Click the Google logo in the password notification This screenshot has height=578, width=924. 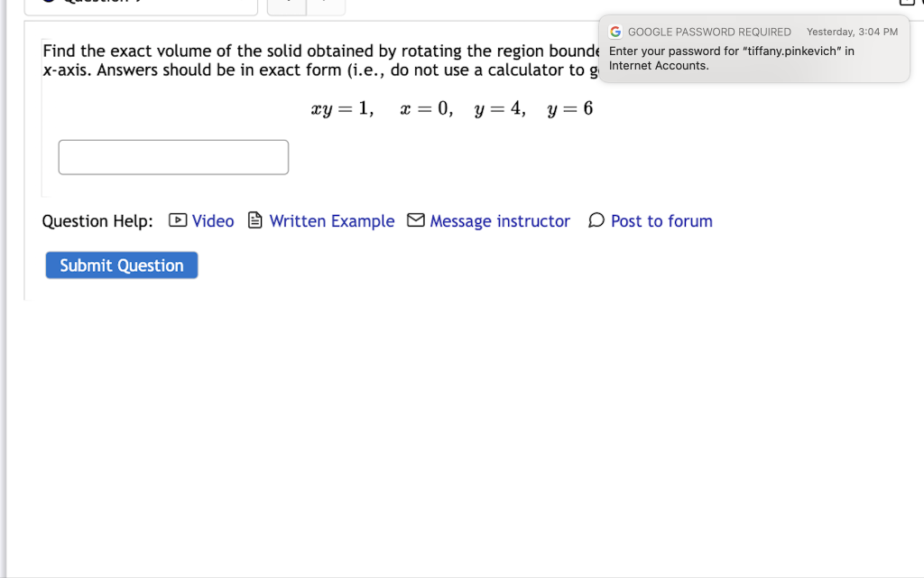[x=615, y=31]
